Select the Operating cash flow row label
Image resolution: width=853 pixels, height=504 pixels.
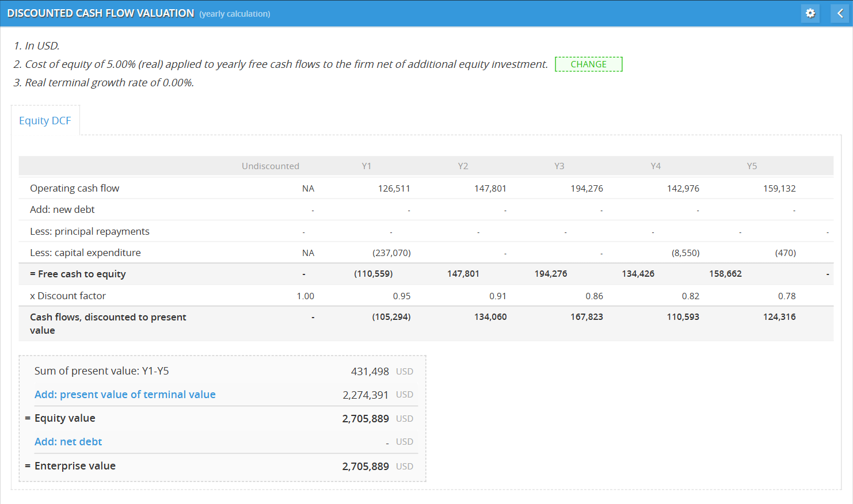pos(75,188)
